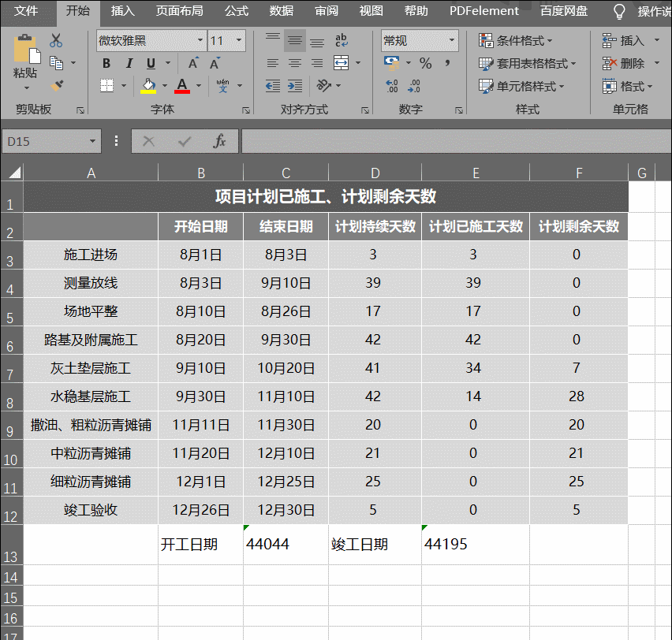Screen dimensions: 672x640
Task: Expand fill color palette arrow
Action: (165, 86)
